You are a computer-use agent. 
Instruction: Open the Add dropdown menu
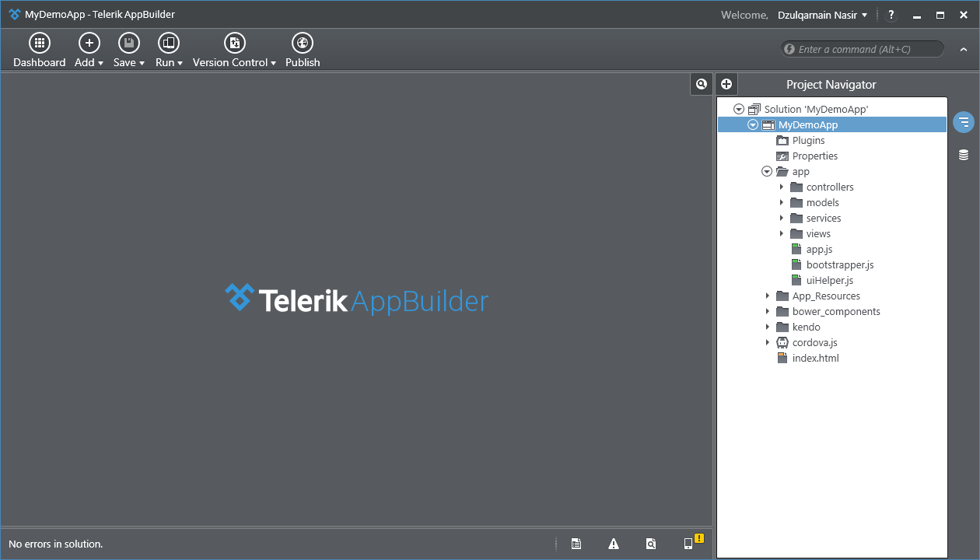(x=89, y=51)
